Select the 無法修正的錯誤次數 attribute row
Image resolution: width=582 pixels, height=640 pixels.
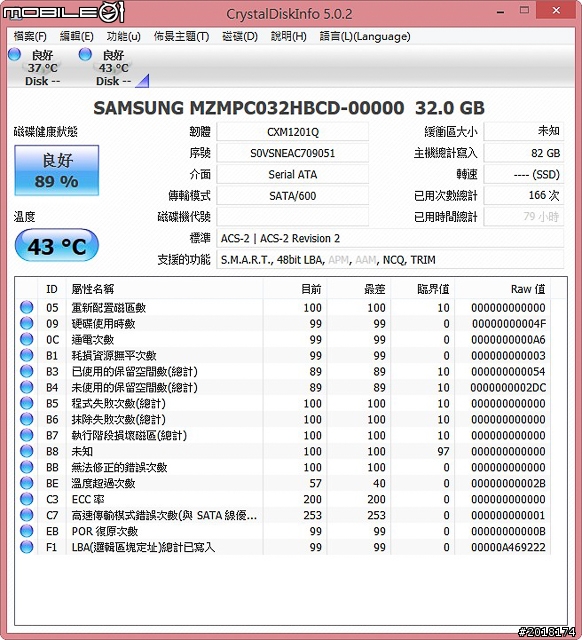pyautogui.click(x=283, y=467)
